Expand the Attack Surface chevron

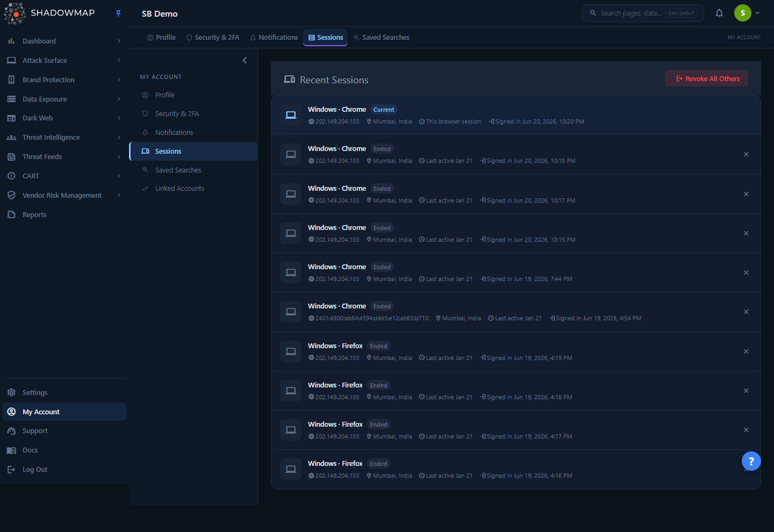tap(119, 60)
